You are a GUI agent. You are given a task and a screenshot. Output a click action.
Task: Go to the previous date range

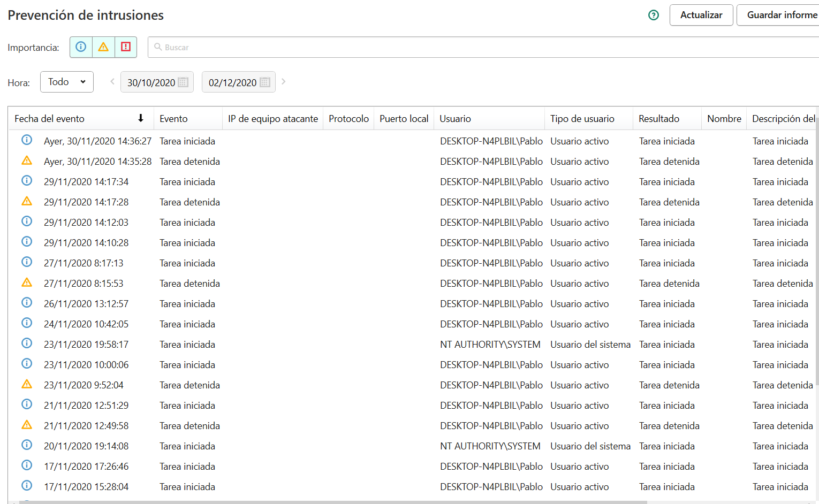[x=112, y=82]
